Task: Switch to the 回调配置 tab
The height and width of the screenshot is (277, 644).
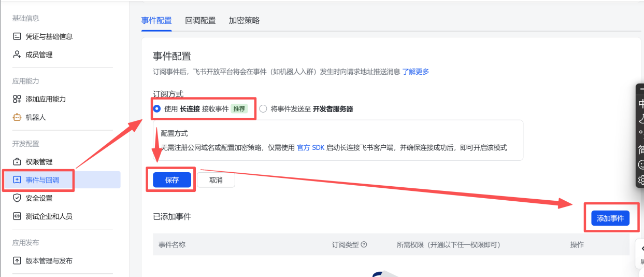Action: pos(201,21)
